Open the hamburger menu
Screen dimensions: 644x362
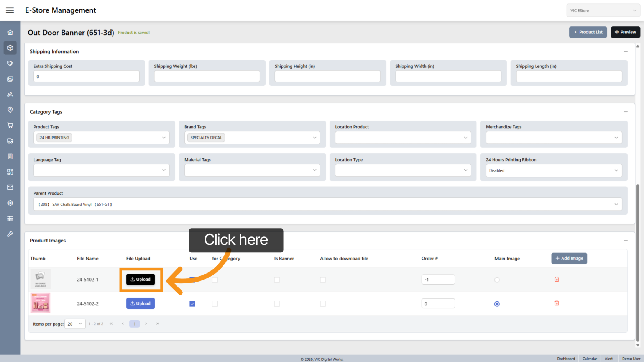[10, 10]
